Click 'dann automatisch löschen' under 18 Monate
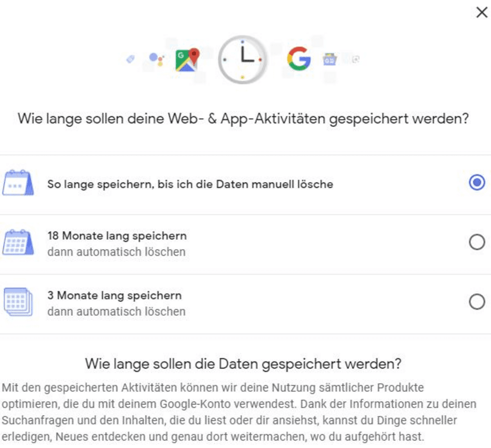 pos(117,252)
